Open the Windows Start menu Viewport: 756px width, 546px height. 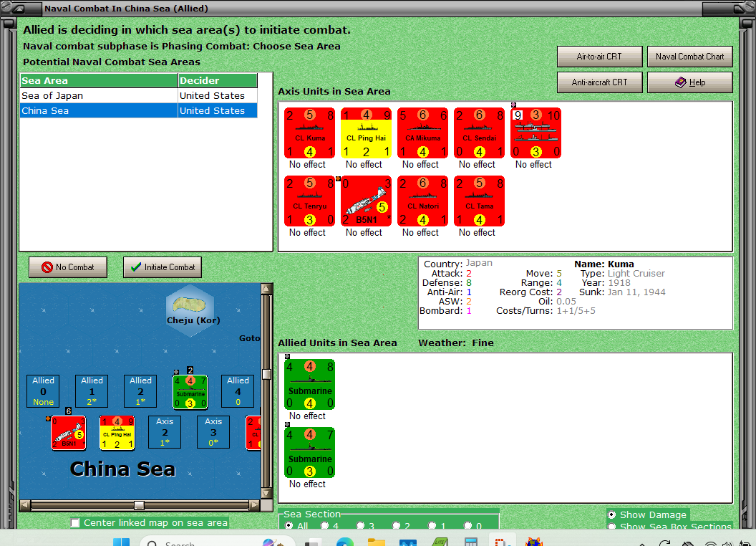click(x=122, y=542)
